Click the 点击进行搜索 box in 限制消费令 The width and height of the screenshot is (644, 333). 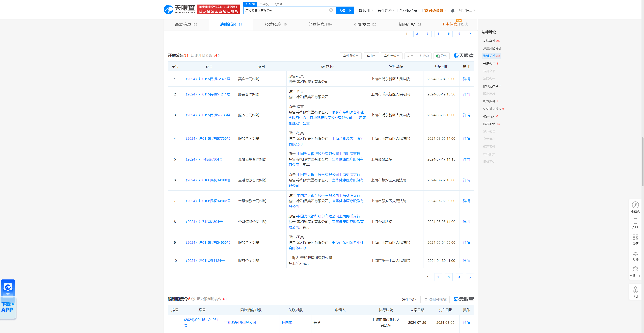click(436, 299)
